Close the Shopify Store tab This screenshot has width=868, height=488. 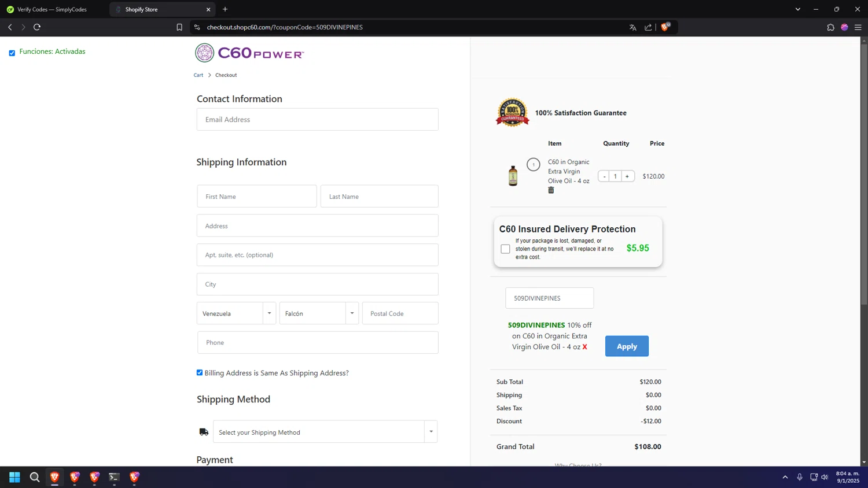point(208,9)
